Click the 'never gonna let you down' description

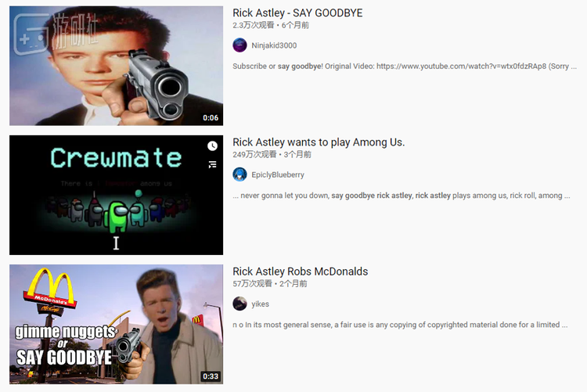402,196
